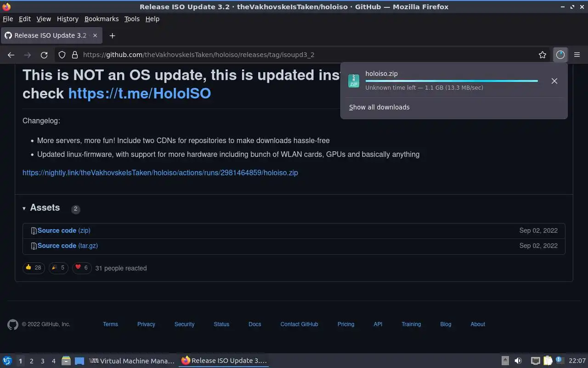Open the t.me/HoloISO link
Screen dimensions: 588x368
click(x=140, y=93)
